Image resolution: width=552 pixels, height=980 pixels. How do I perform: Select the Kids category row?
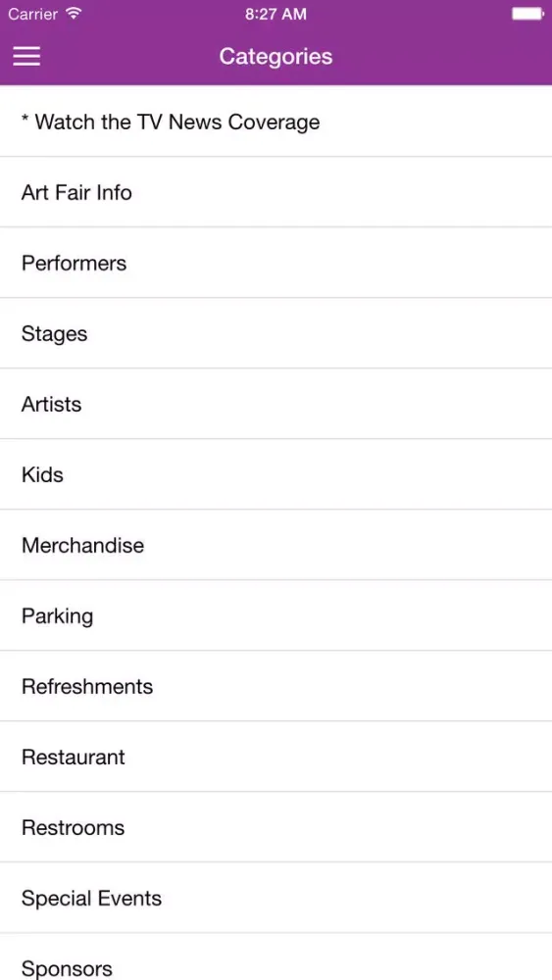pyautogui.click(x=276, y=474)
